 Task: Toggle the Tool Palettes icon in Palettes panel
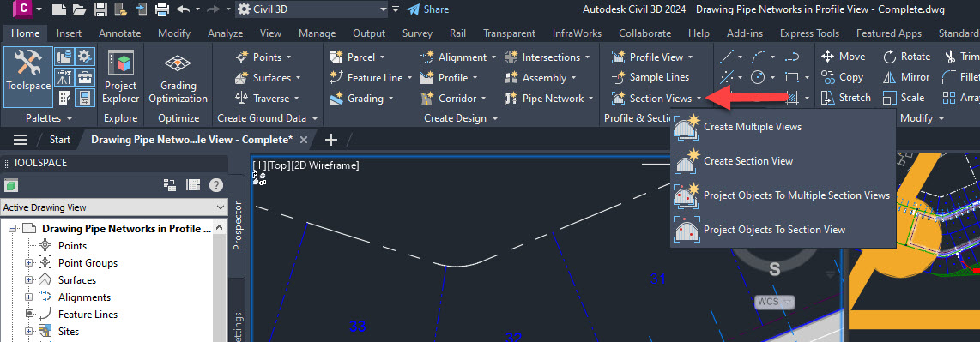pyautogui.click(x=64, y=98)
